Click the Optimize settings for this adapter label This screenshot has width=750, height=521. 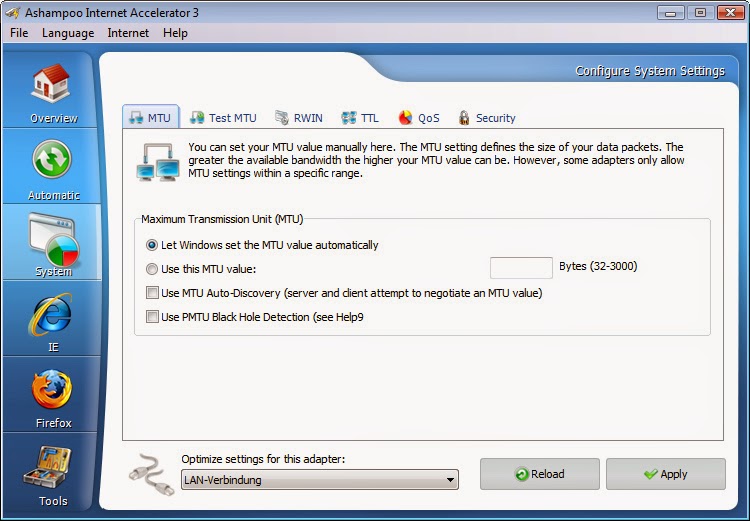[x=263, y=459]
